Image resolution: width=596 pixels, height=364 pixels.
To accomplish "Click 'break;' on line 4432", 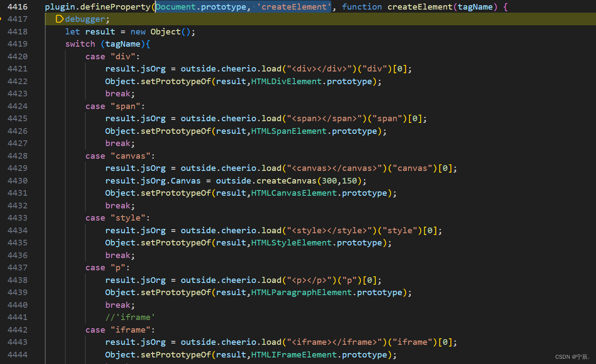I will point(120,206).
